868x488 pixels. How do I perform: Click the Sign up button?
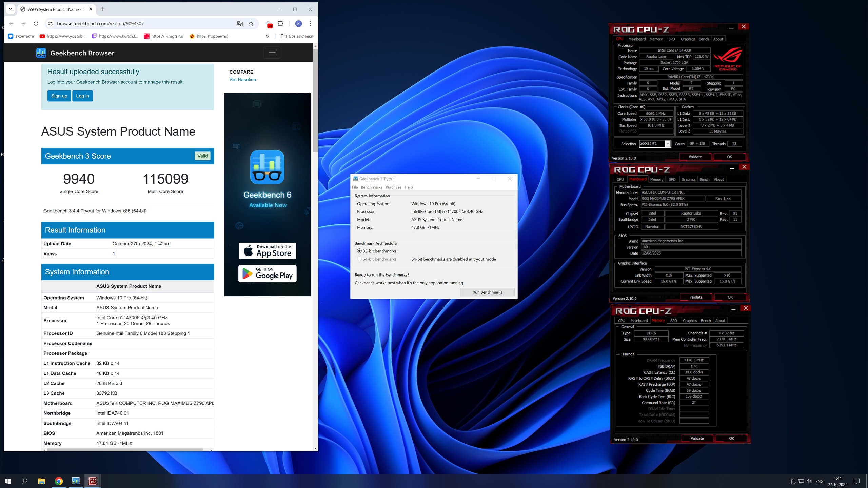59,96
